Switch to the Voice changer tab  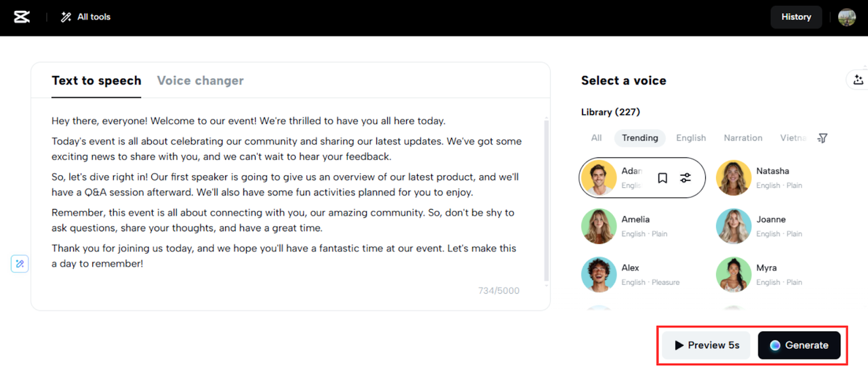coord(200,81)
